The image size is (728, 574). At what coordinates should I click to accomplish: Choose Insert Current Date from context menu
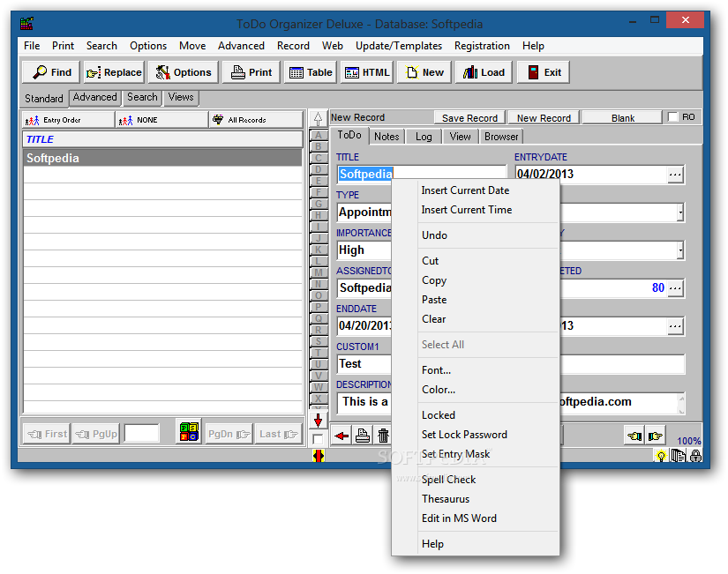pyautogui.click(x=475, y=190)
